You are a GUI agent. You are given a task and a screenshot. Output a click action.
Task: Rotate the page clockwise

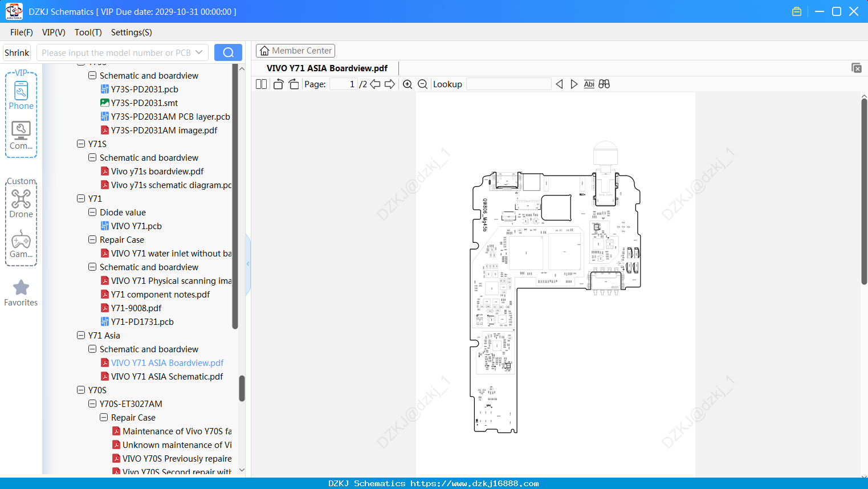(294, 84)
